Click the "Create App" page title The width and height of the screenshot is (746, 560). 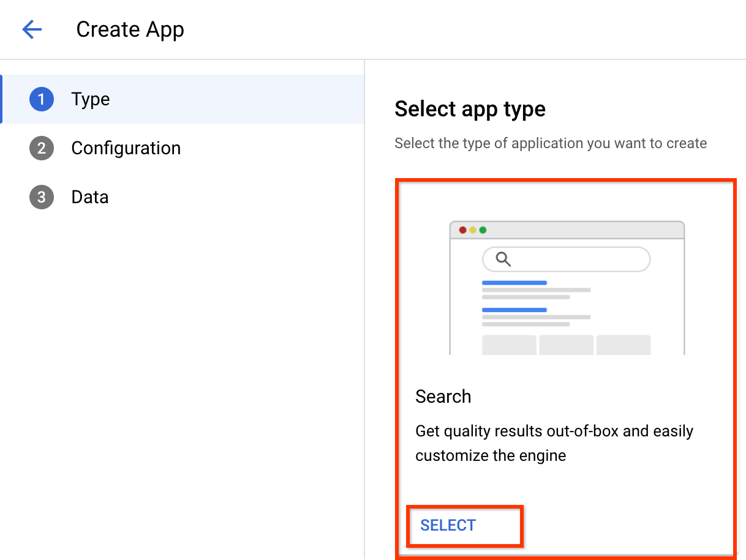[130, 29]
